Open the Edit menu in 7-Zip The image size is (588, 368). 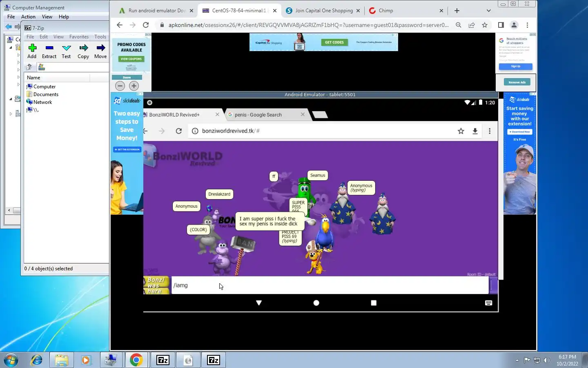coord(44,37)
